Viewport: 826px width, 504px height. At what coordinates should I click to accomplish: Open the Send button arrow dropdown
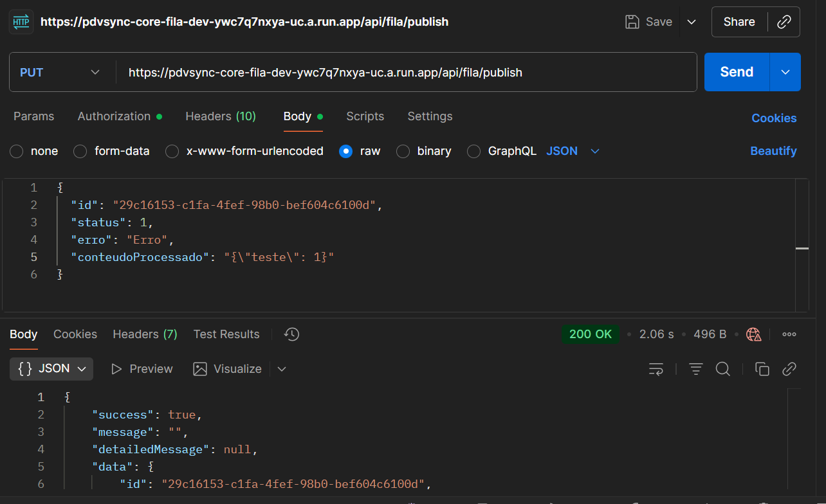click(x=785, y=72)
